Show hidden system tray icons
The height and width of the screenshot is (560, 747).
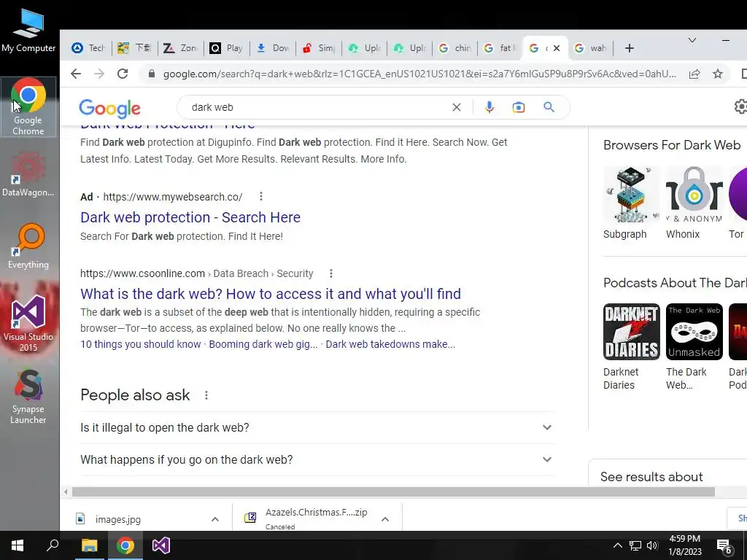617,545
